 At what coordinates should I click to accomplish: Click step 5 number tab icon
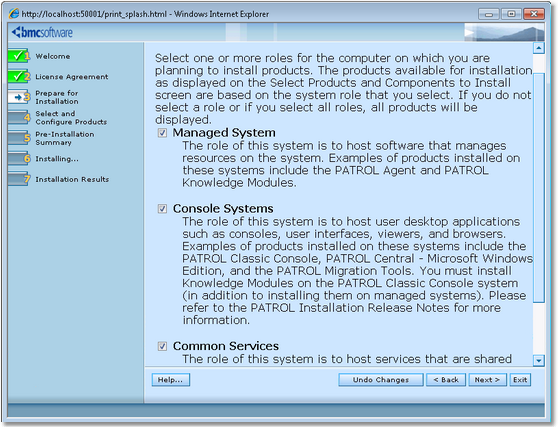click(x=19, y=138)
